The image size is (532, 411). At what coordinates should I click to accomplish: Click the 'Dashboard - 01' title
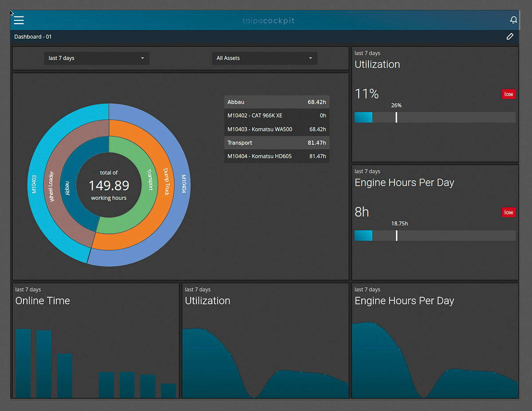(x=33, y=37)
